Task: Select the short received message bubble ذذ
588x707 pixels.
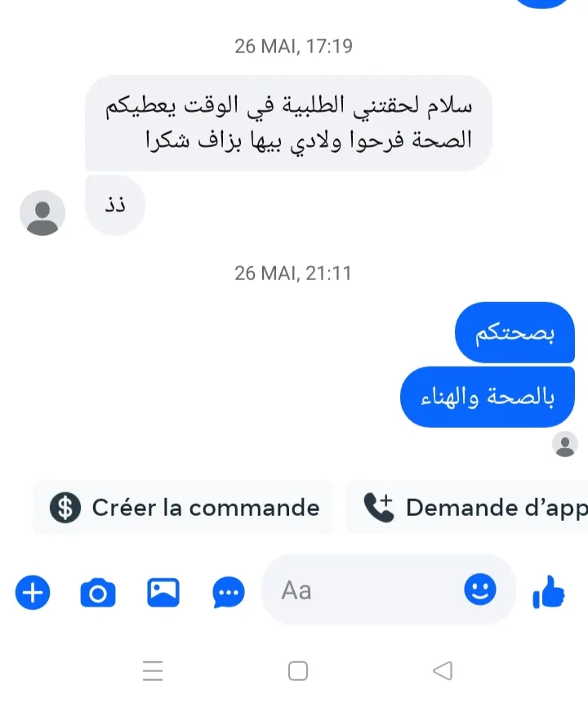Action: tap(115, 205)
